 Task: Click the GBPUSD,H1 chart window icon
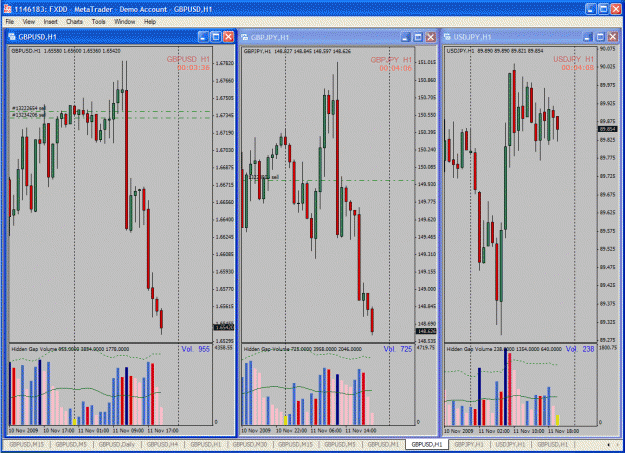click(x=12, y=37)
